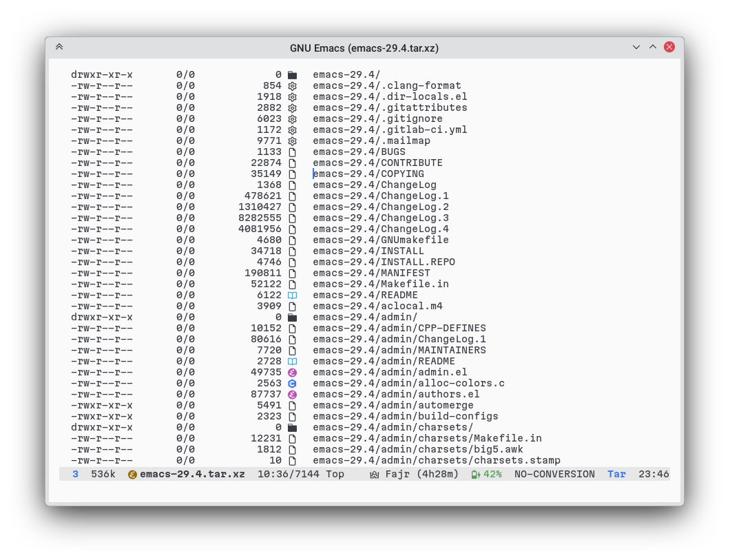Select entry admin/charsets/Makefile.in
Viewport: 730px width, 560px height.
pyautogui.click(x=427, y=439)
